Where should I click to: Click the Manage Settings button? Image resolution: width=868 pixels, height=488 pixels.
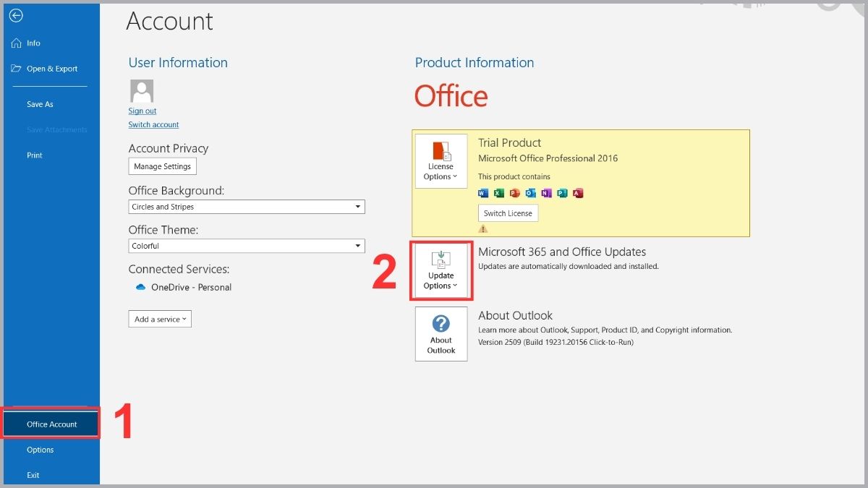163,166
